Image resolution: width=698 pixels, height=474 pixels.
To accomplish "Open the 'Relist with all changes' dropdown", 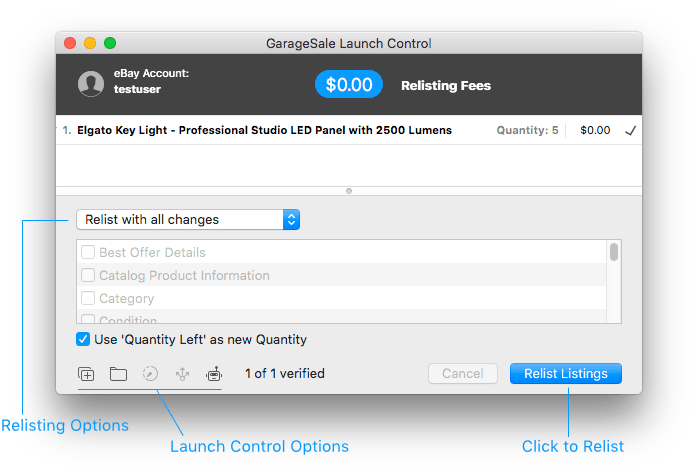I will (x=188, y=219).
